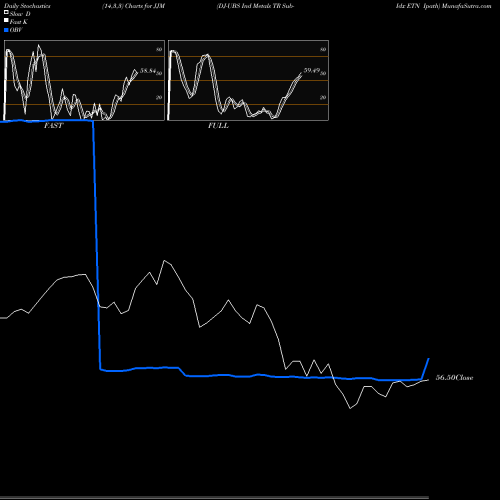Click the Fast K legend swatch
This screenshot has width=500, height=500.
pos(6,20)
